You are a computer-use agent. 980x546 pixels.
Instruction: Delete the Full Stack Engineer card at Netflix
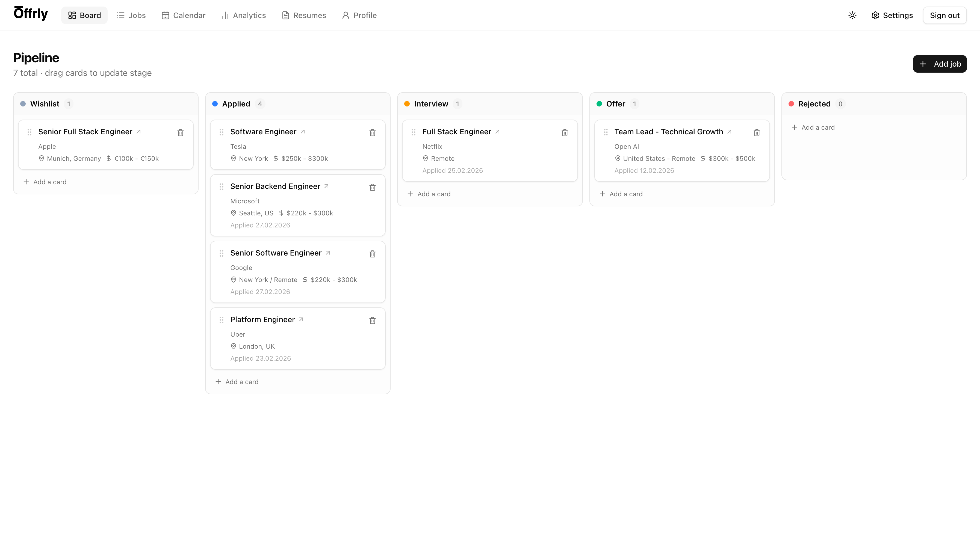pyautogui.click(x=565, y=132)
